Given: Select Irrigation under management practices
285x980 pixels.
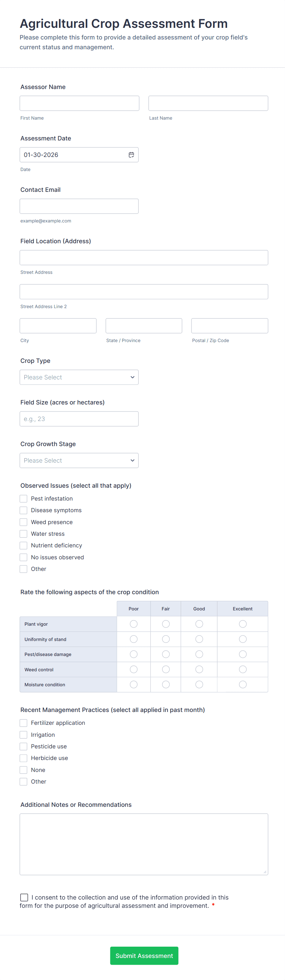Looking at the screenshot, I should click(23, 734).
